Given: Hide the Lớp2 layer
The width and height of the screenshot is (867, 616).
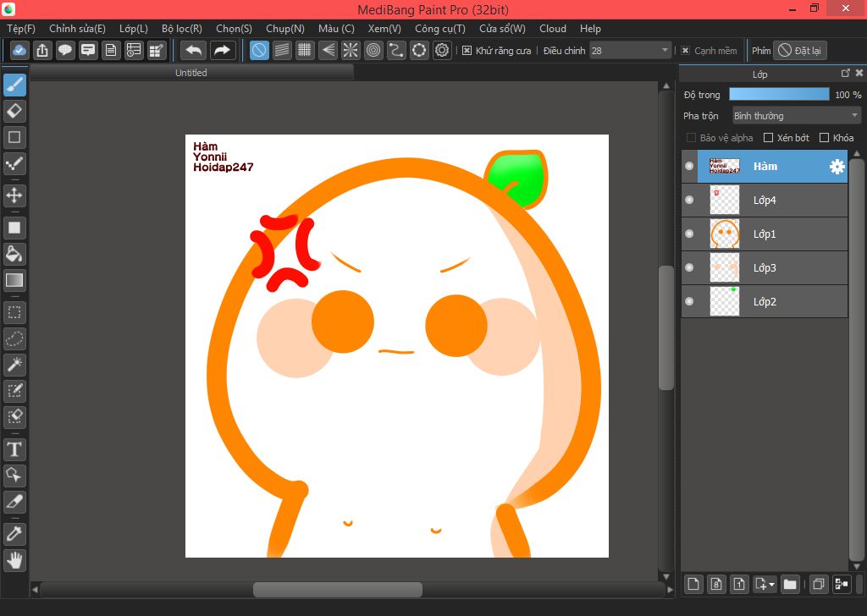Looking at the screenshot, I should 689,301.
